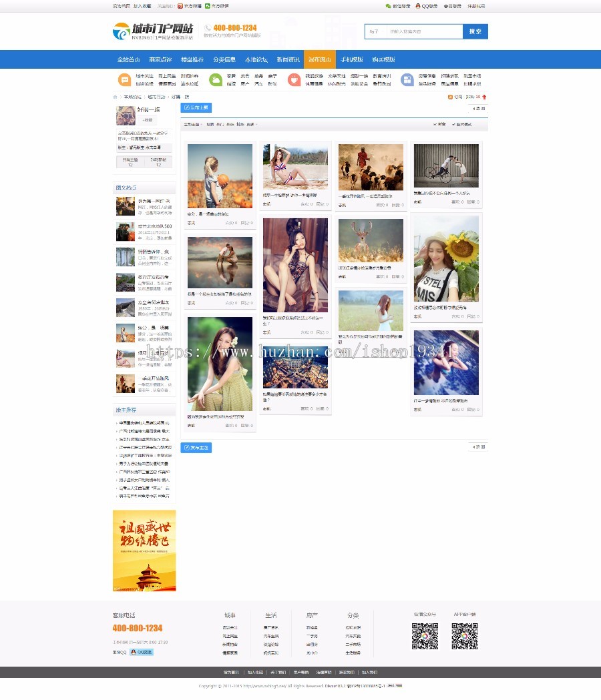The image size is (601, 700).
Task: Click the official Weibo icon in top bar
Action: [x=180, y=6]
